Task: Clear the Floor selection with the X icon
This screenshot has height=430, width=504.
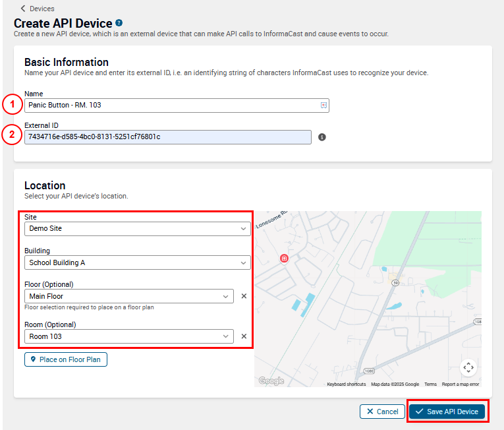Action: click(x=244, y=297)
